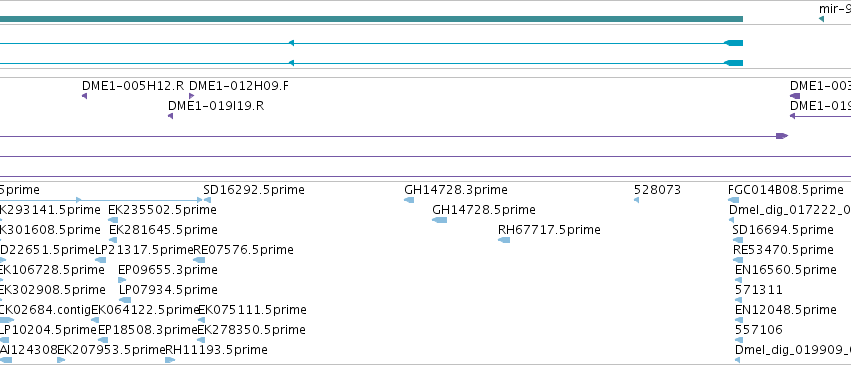Image resolution: width=851 pixels, height=365 pixels.
Task: Click the FGC014B08.5prime feature marker
Action: click(x=733, y=200)
